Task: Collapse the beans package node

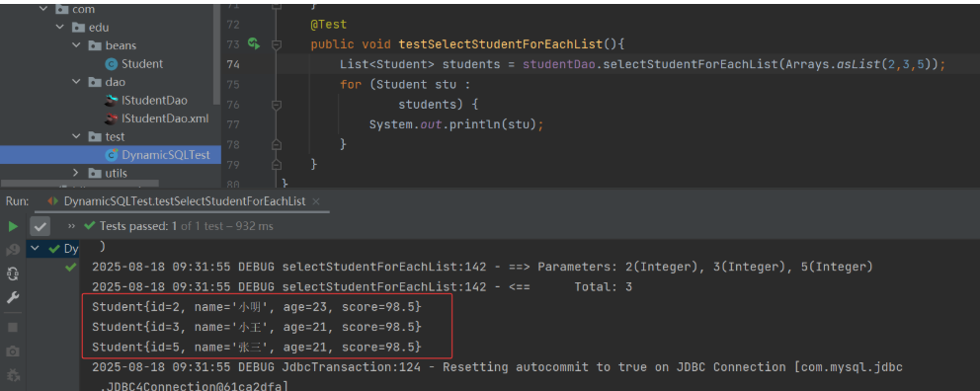Action: [x=76, y=45]
